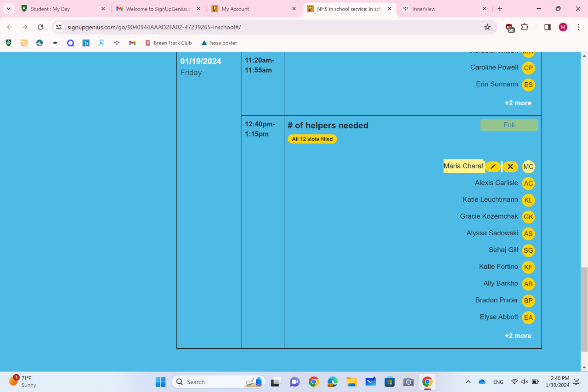Open File Explorer from the taskbar

[x=352, y=382]
